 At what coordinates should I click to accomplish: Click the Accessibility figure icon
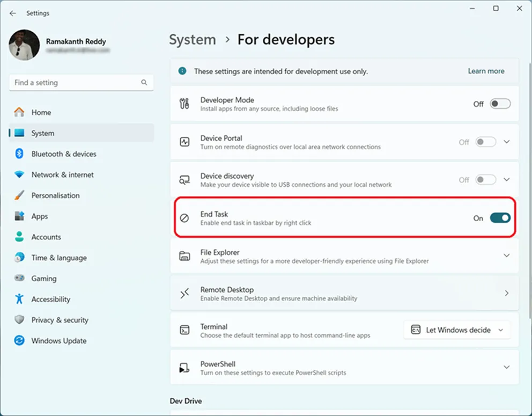pyautogui.click(x=20, y=299)
